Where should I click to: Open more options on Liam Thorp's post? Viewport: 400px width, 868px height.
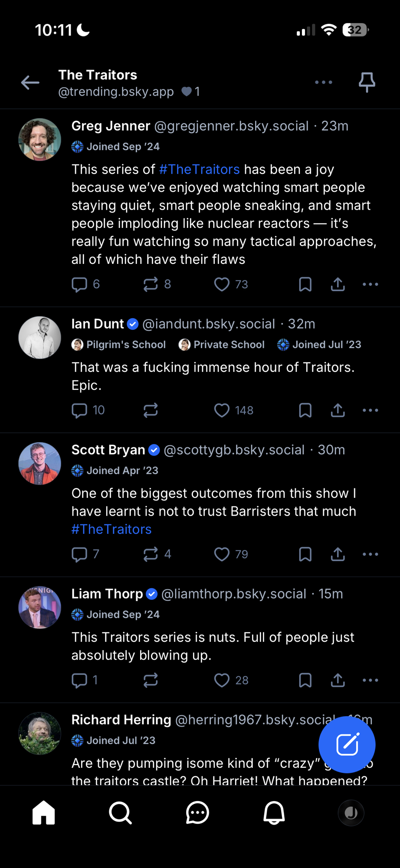click(x=370, y=680)
